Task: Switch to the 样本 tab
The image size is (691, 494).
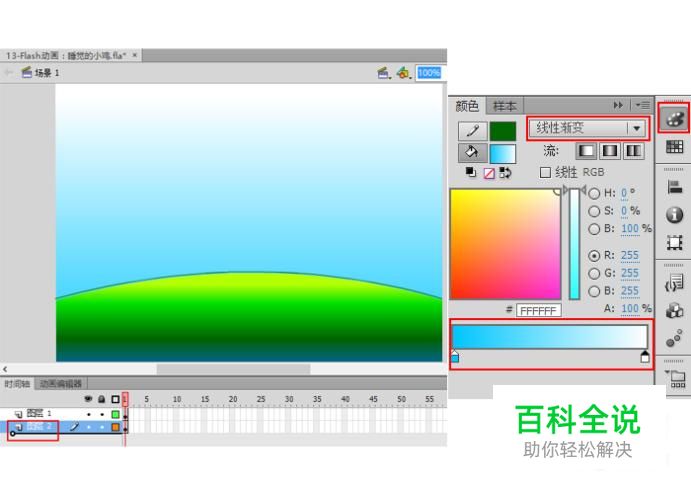Action: point(504,106)
